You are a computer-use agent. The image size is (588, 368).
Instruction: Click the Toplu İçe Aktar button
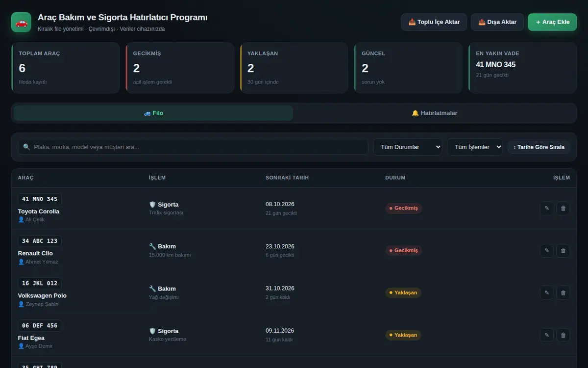434,22
